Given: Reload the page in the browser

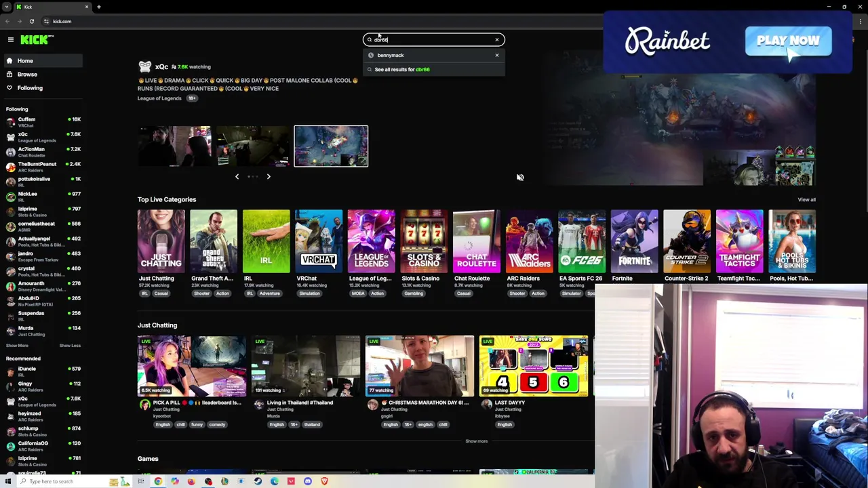Looking at the screenshot, I should tap(31, 22).
